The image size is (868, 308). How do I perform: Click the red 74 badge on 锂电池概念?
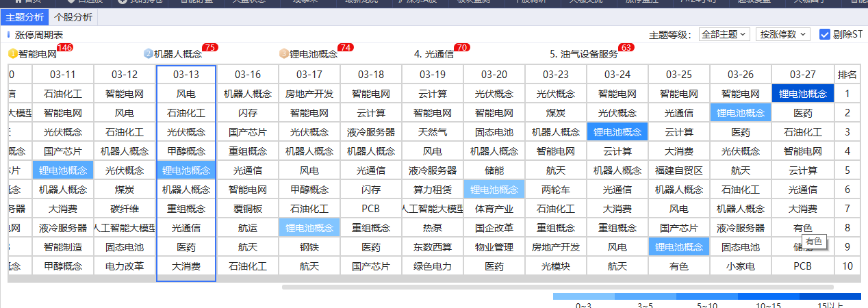click(346, 47)
